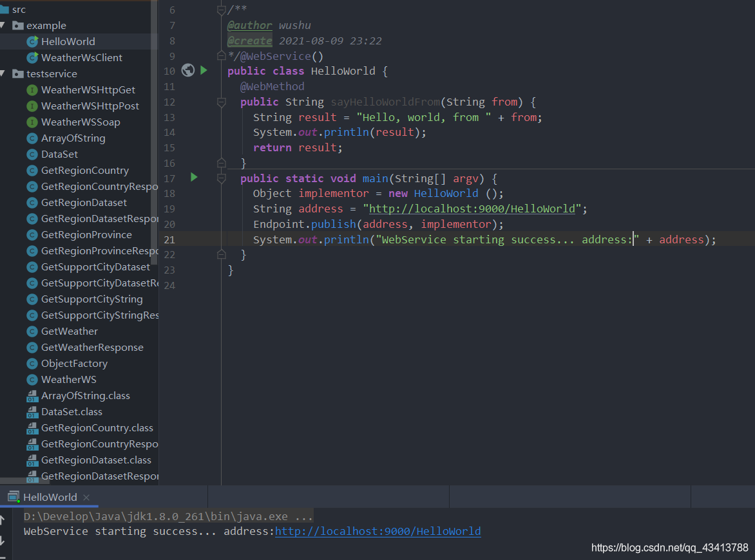Click the package folder icon for example

tap(18, 26)
